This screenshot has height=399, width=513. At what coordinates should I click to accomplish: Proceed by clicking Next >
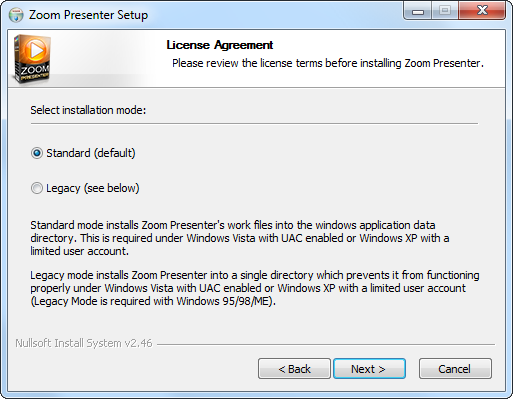tap(369, 369)
